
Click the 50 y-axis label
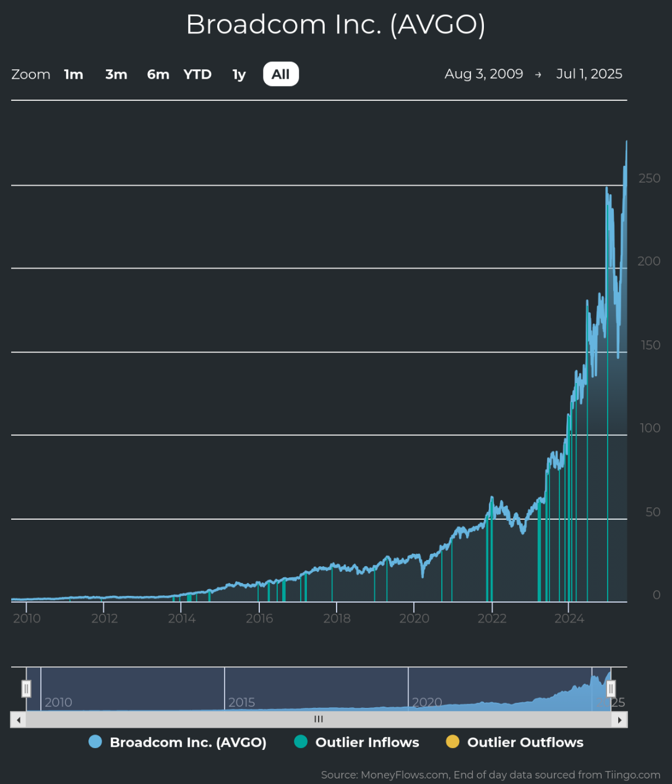653,512
